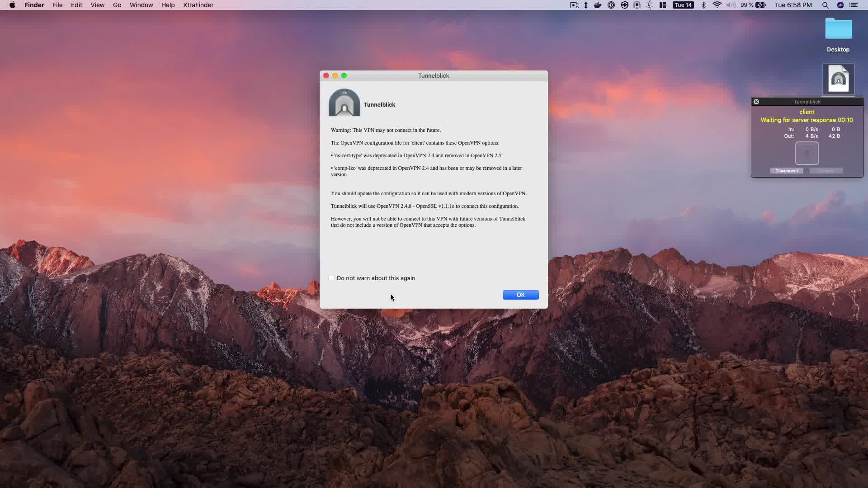
Task: Open the Go menu
Action: [x=117, y=5]
